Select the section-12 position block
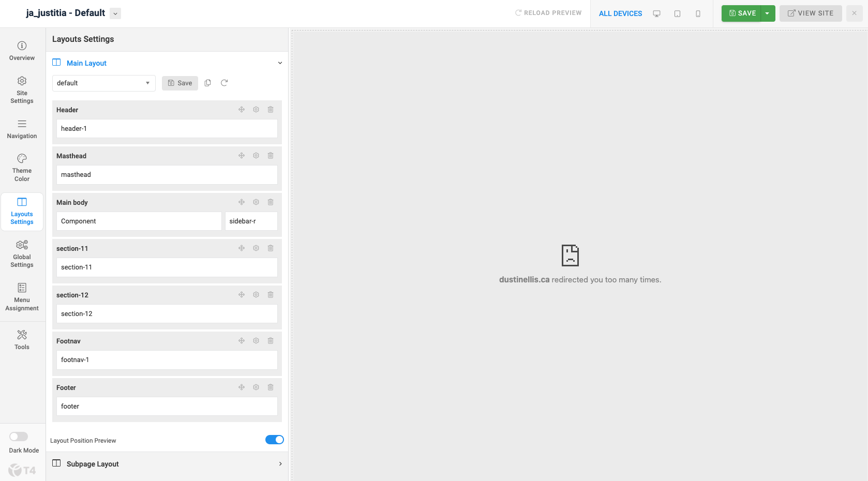Viewport: 868px width, 481px height. [x=167, y=314]
